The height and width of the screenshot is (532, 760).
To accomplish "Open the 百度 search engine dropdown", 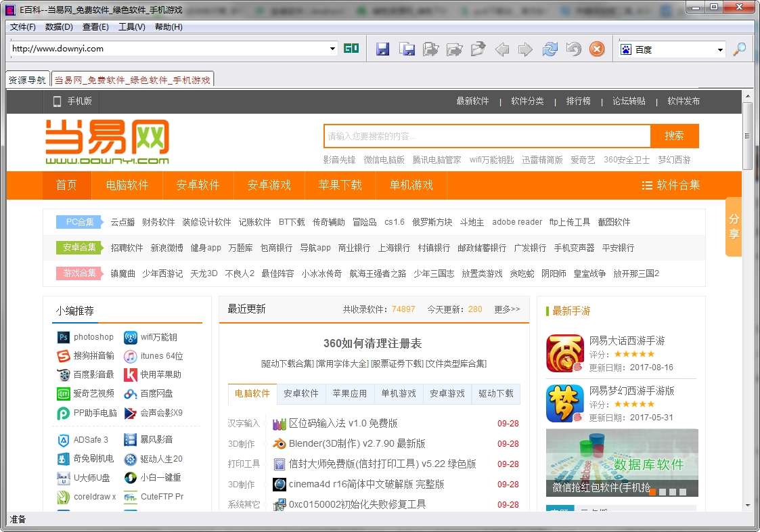I will (721, 49).
